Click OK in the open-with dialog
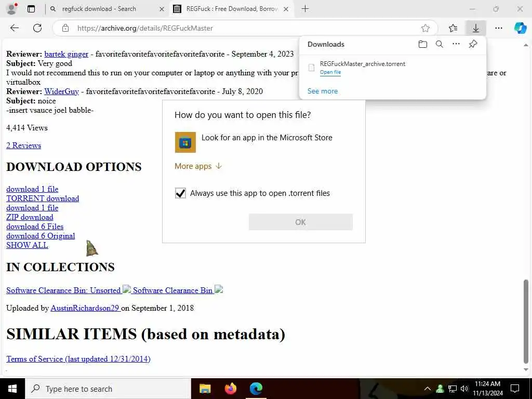 [x=301, y=222]
